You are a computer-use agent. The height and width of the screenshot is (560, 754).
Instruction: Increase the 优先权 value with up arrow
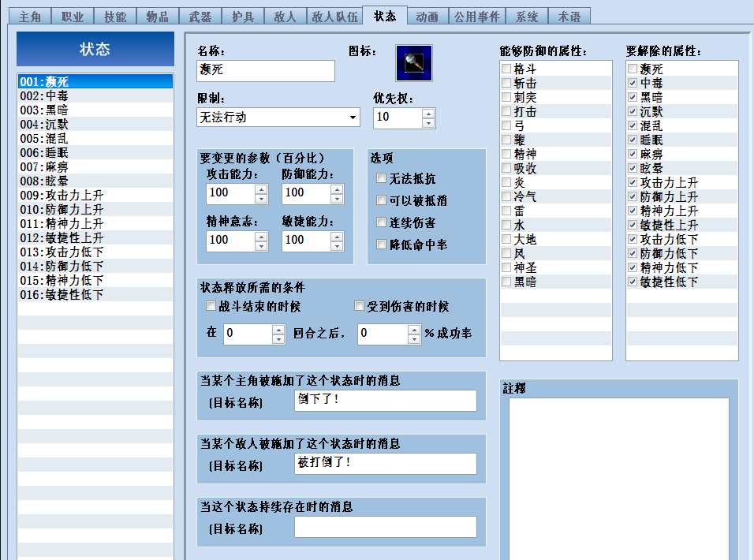pyautogui.click(x=428, y=114)
